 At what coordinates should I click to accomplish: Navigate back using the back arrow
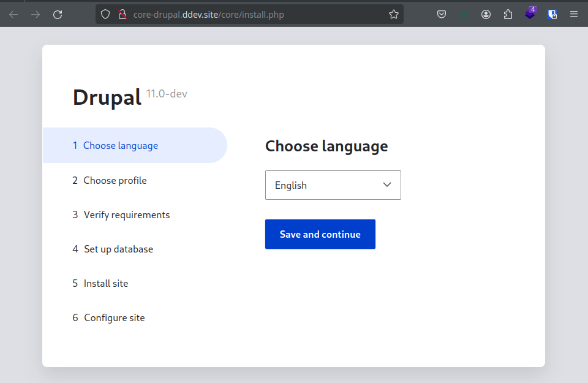13,14
